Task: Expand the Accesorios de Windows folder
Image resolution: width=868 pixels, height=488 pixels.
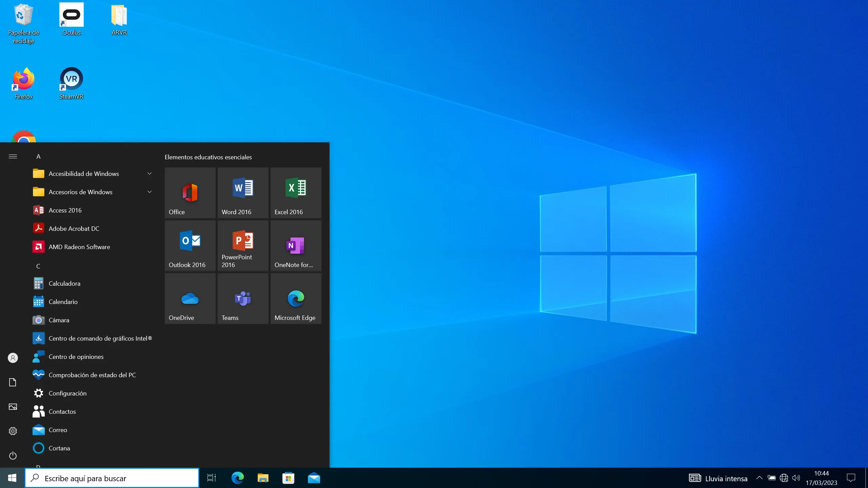Action: 92,192
